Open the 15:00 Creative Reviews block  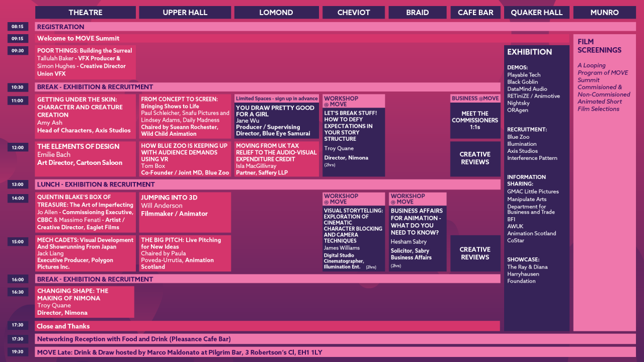[475, 253]
